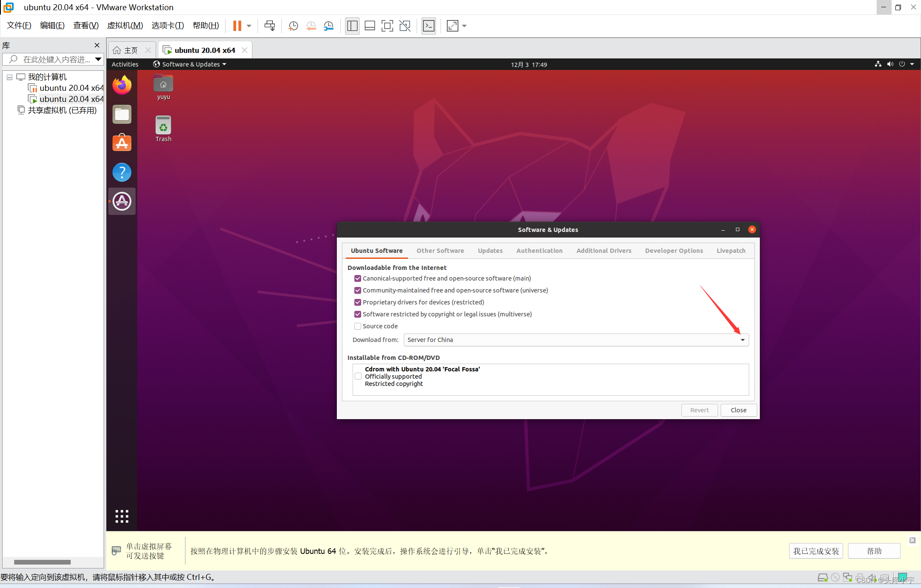Uncheck Software restricted by copyright (multiverse)
Screen dimensions: 921x588
pyautogui.click(x=358, y=314)
